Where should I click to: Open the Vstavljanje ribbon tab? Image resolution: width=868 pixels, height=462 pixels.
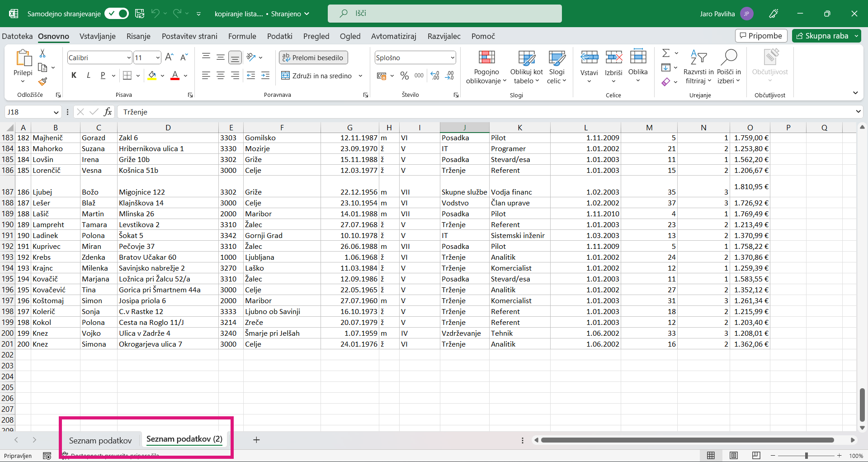coord(98,36)
